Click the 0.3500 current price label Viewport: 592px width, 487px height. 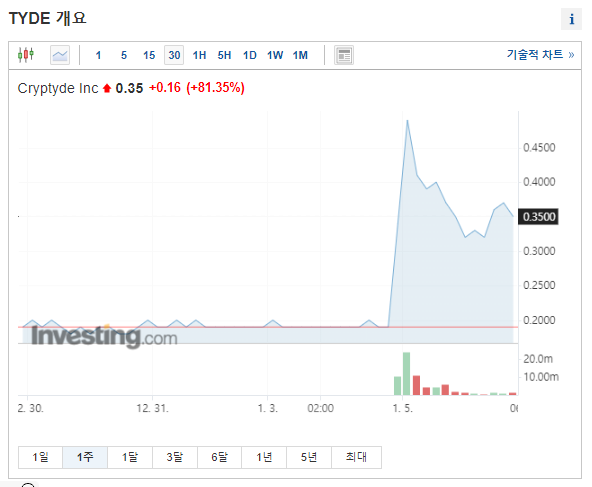click(x=538, y=217)
